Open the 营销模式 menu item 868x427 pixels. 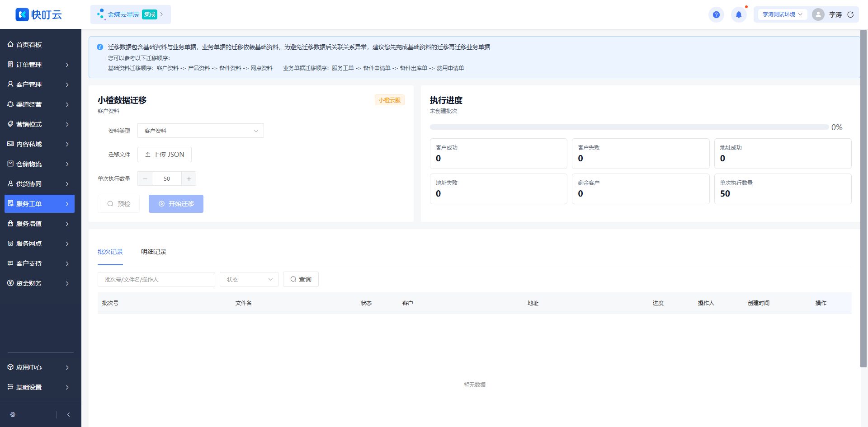(x=39, y=124)
